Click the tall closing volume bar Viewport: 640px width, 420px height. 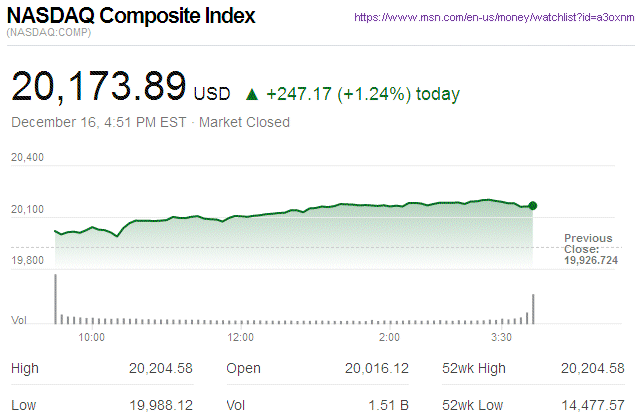[533, 308]
